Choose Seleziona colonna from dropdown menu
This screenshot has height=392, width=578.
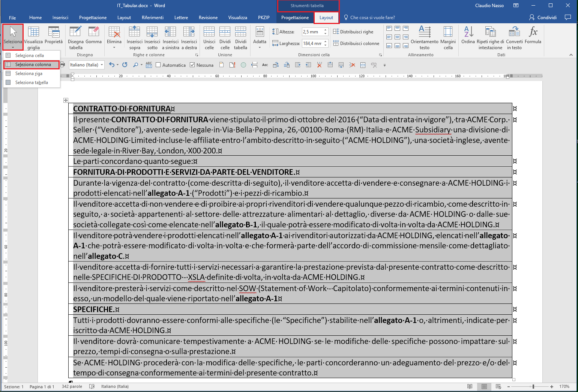(x=32, y=65)
